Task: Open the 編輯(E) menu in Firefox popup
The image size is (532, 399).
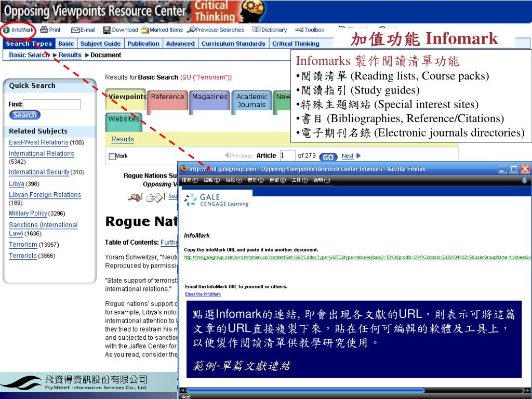Action: 212,180
